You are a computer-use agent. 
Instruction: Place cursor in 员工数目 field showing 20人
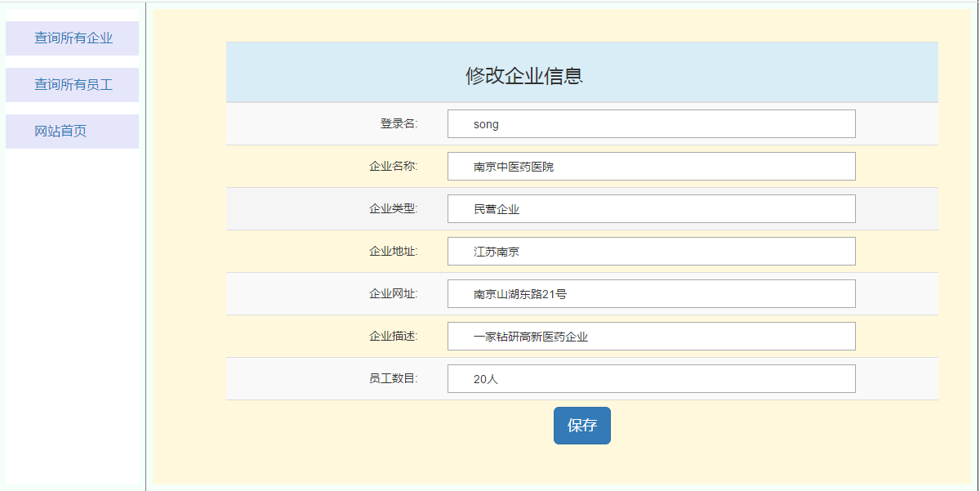point(651,379)
